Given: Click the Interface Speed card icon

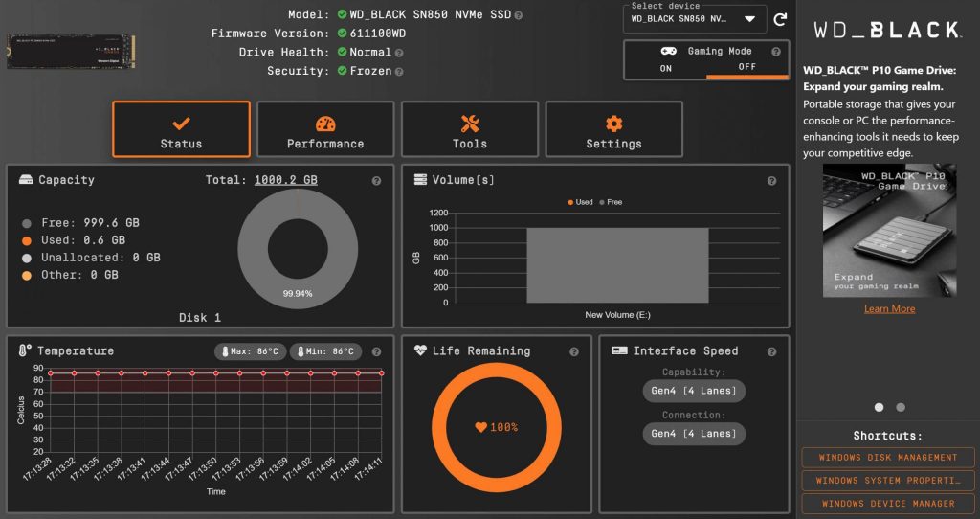Looking at the screenshot, I should click(x=619, y=350).
